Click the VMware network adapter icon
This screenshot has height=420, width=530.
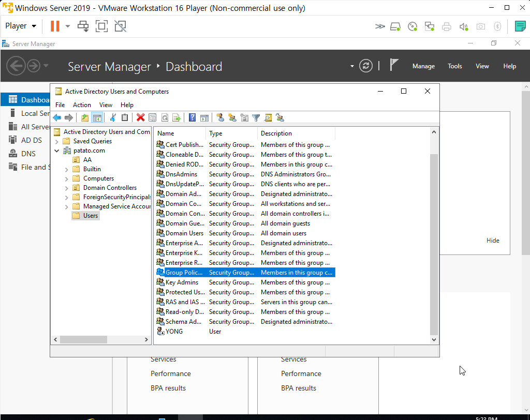(429, 26)
